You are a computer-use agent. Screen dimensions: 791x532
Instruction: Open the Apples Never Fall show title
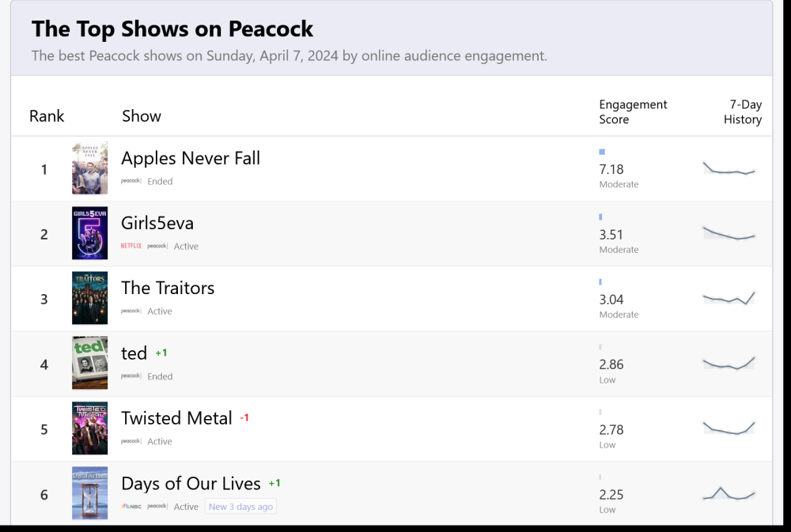(x=191, y=158)
